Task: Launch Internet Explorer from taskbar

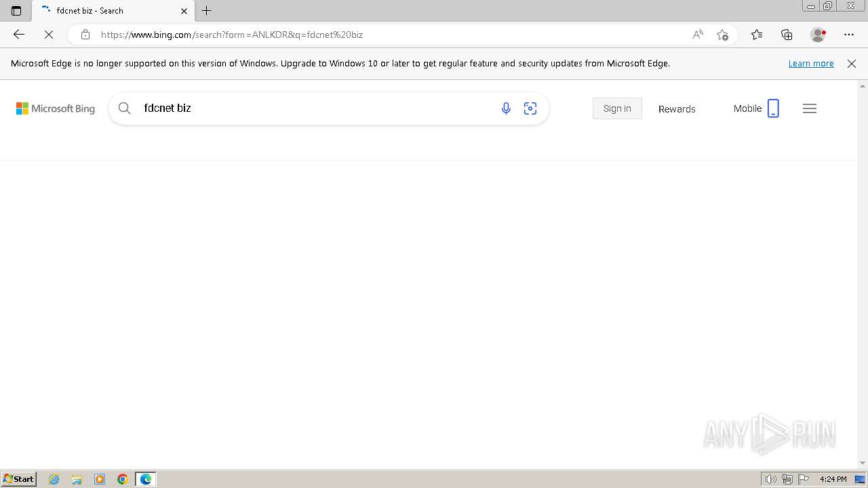Action: click(54, 479)
